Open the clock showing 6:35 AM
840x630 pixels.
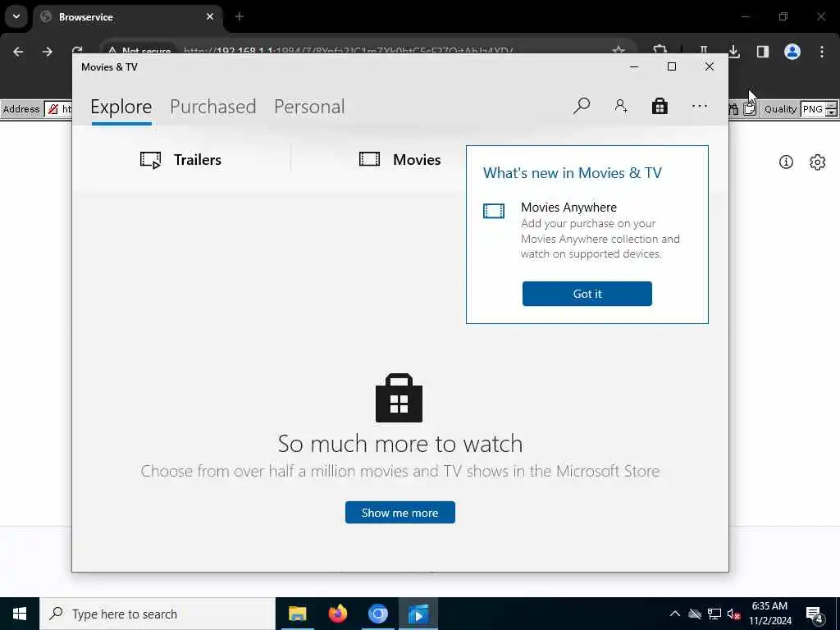coord(769,614)
